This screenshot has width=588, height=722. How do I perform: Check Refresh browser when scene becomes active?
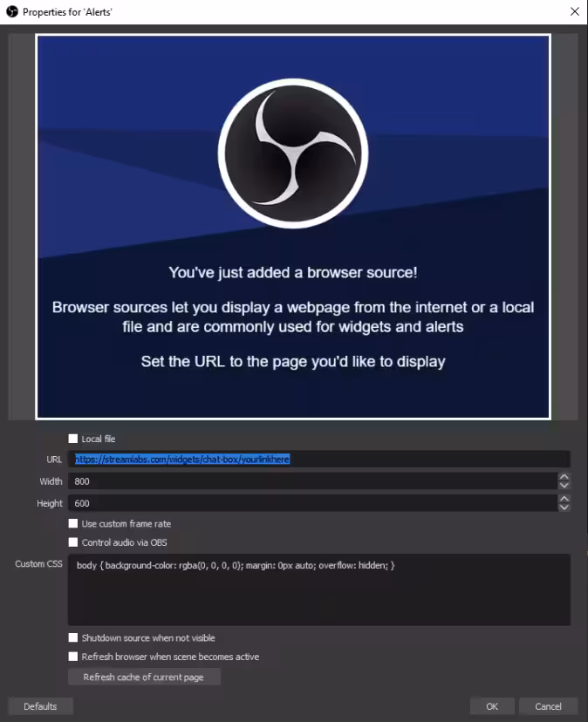[72, 656]
